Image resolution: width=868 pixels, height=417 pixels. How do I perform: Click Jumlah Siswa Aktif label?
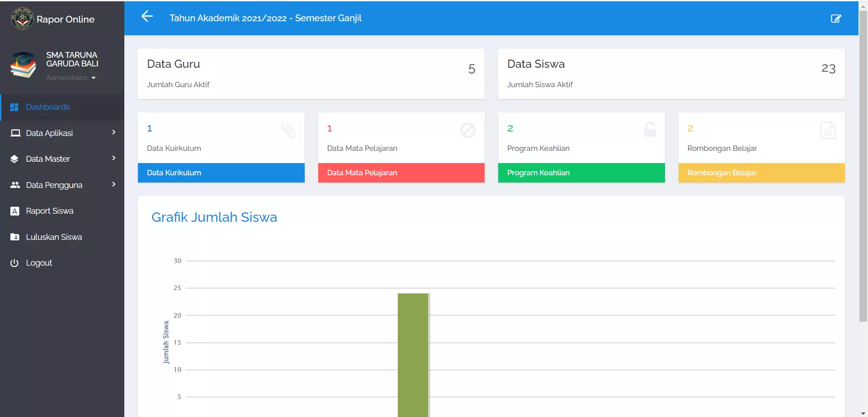pyautogui.click(x=540, y=84)
